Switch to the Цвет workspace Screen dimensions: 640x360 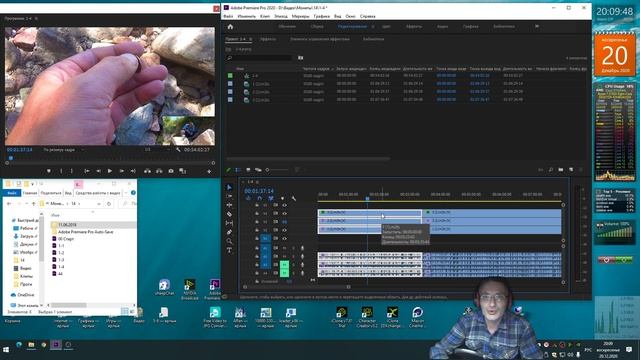(386, 27)
